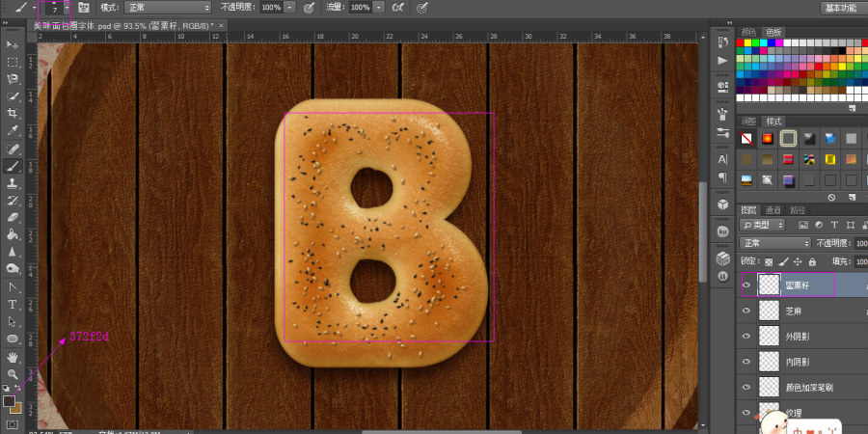Toggle lock image pixels brush icon
This screenshot has width=868, height=434.
click(x=783, y=261)
